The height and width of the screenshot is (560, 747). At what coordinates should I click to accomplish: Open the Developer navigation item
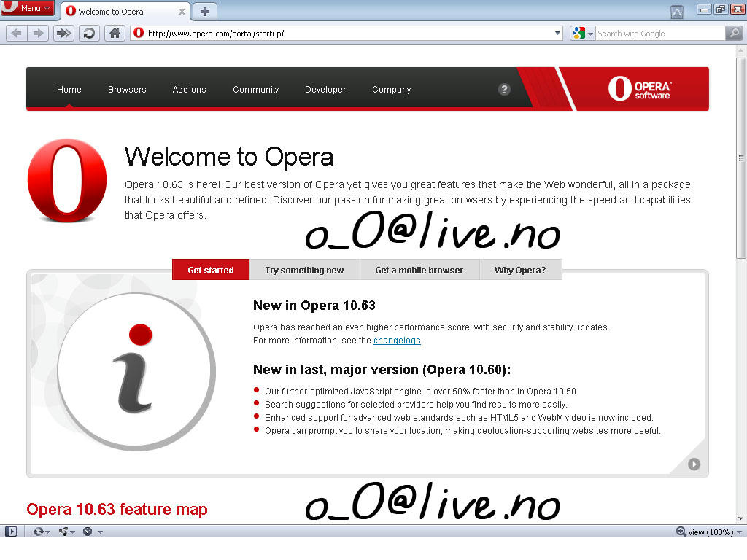(x=325, y=90)
